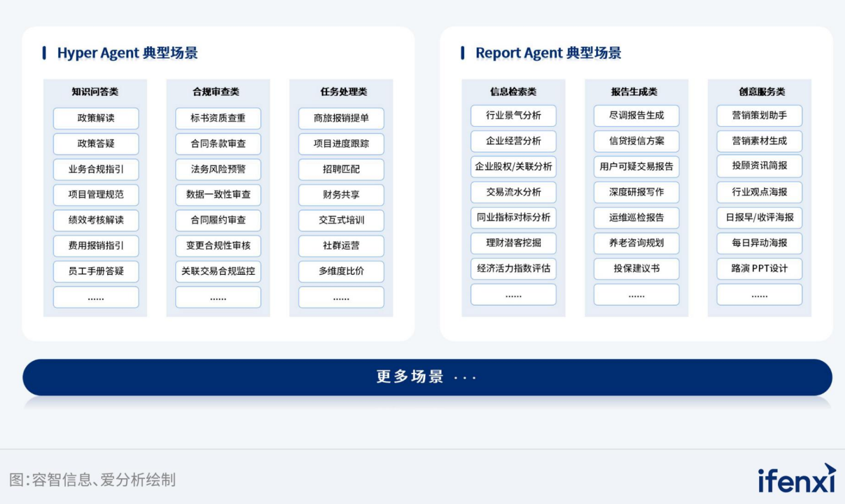Select 标书资质查重 under 合规审查类

tap(218, 119)
